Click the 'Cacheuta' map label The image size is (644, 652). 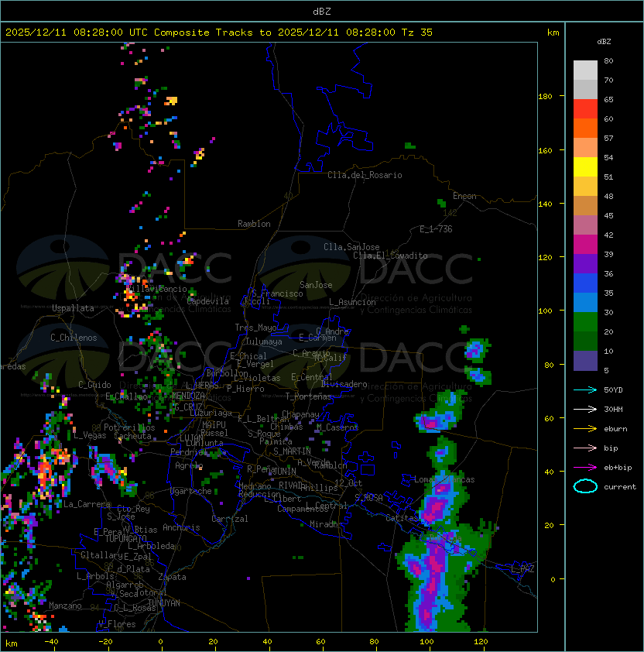pyautogui.click(x=132, y=436)
